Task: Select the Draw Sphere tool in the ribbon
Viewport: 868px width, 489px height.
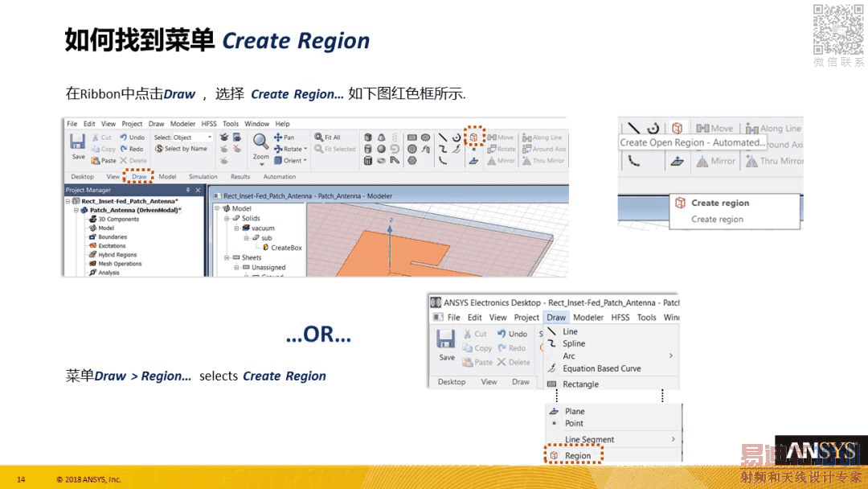Action: (381, 149)
